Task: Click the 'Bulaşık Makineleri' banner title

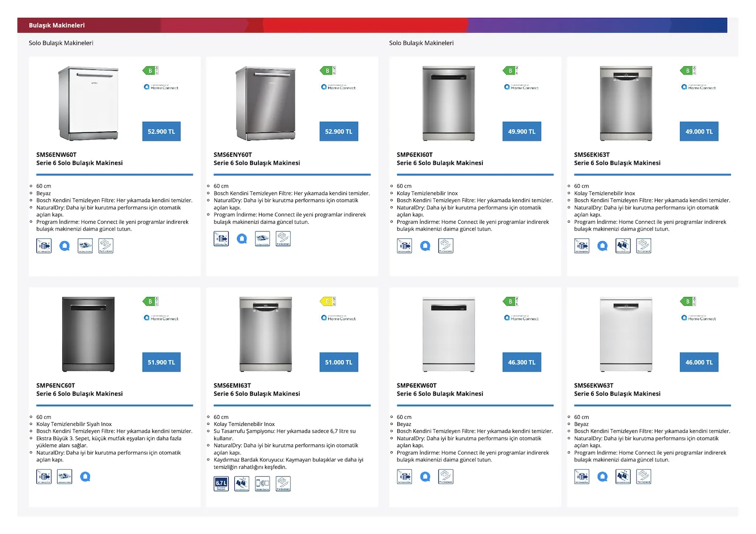Action: pyautogui.click(x=57, y=25)
